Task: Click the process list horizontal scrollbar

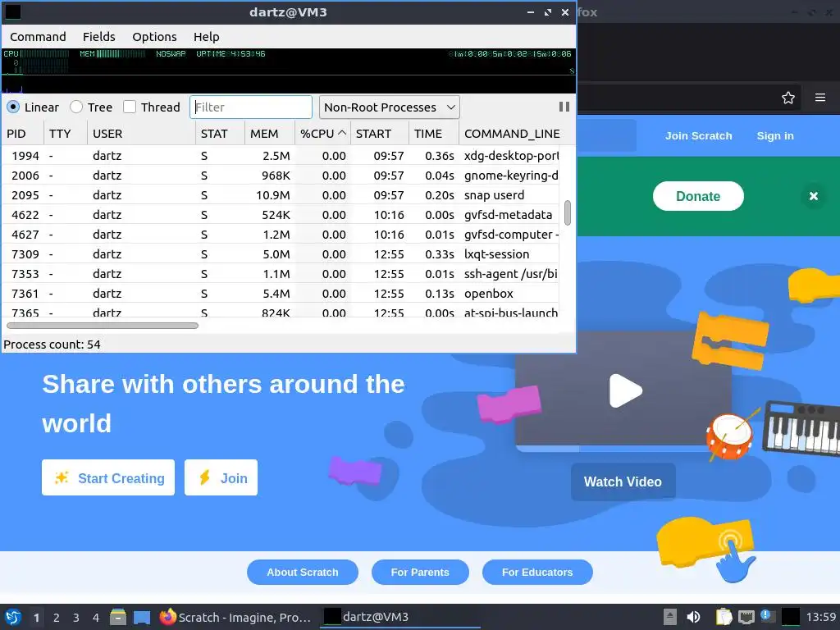Action: tap(103, 325)
